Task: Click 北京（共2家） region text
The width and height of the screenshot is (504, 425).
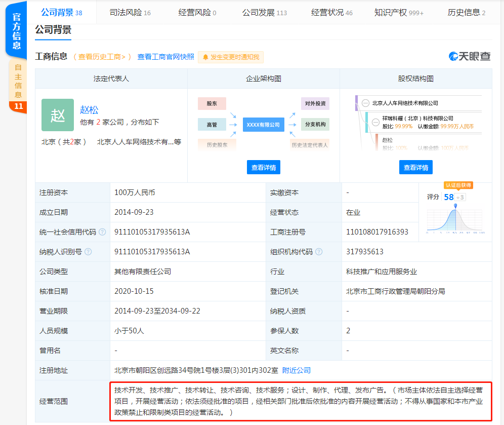Action: pyautogui.click(x=64, y=142)
